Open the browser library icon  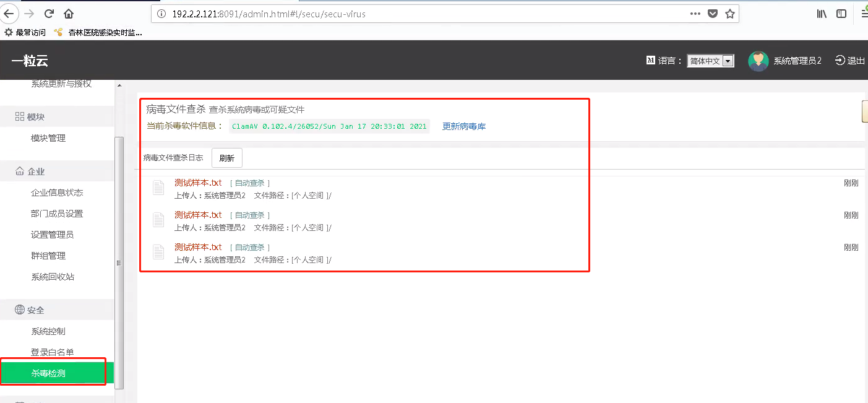(x=822, y=14)
